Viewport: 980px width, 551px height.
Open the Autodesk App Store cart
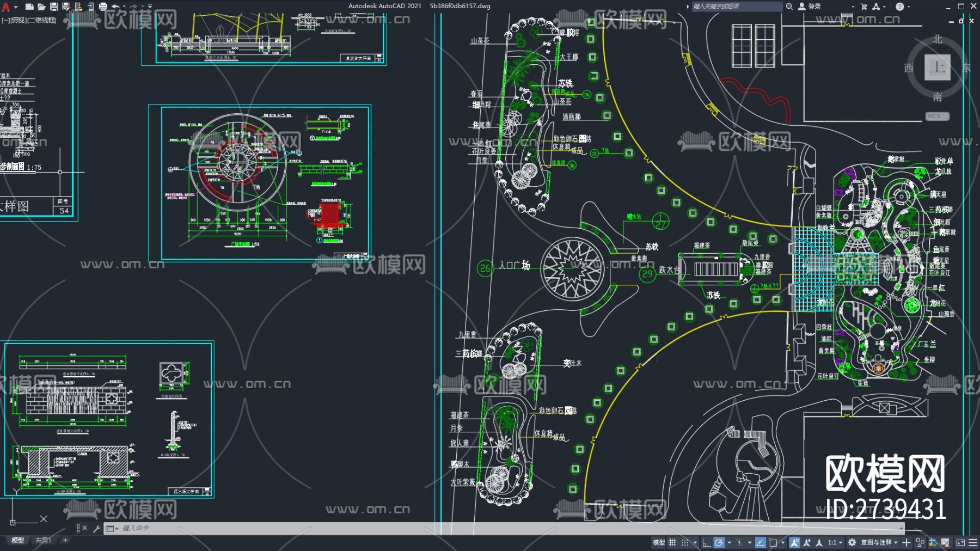point(864,7)
